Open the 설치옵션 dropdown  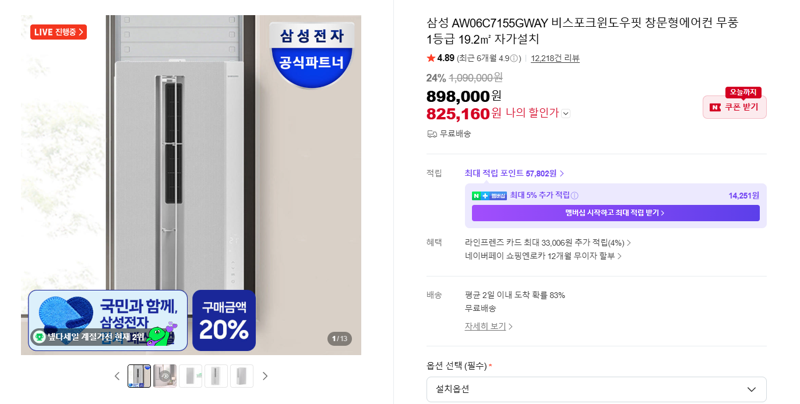pyautogui.click(x=596, y=389)
